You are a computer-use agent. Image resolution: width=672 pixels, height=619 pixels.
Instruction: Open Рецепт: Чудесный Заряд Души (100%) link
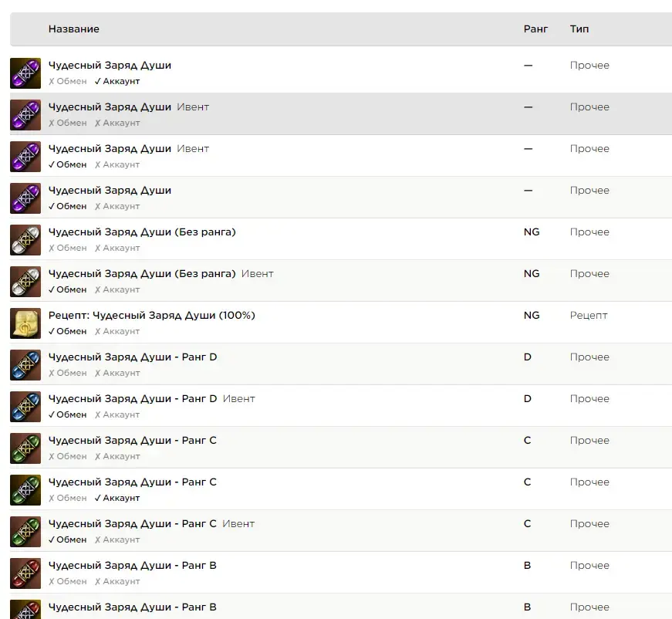pos(152,316)
